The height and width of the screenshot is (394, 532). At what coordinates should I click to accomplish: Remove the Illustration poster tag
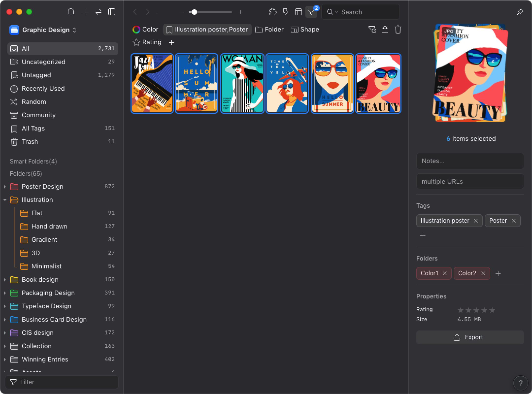(x=476, y=221)
